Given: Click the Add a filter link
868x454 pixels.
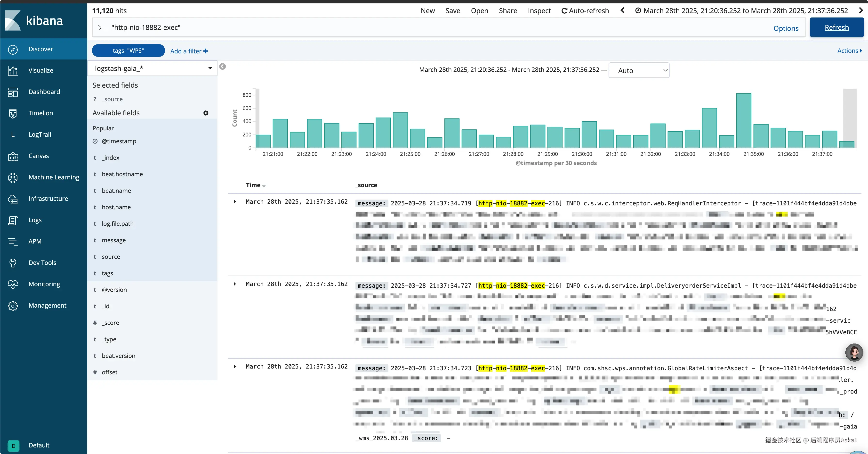Looking at the screenshot, I should tap(189, 51).
